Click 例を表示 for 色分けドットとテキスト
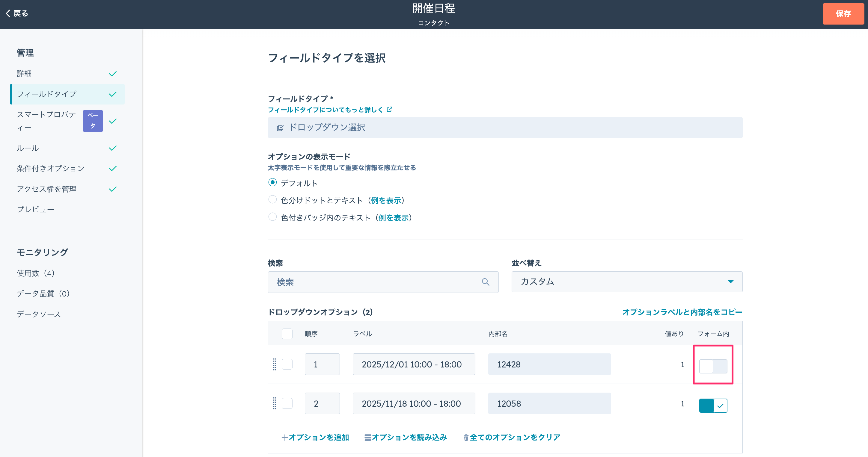The width and height of the screenshot is (868, 457). click(386, 201)
